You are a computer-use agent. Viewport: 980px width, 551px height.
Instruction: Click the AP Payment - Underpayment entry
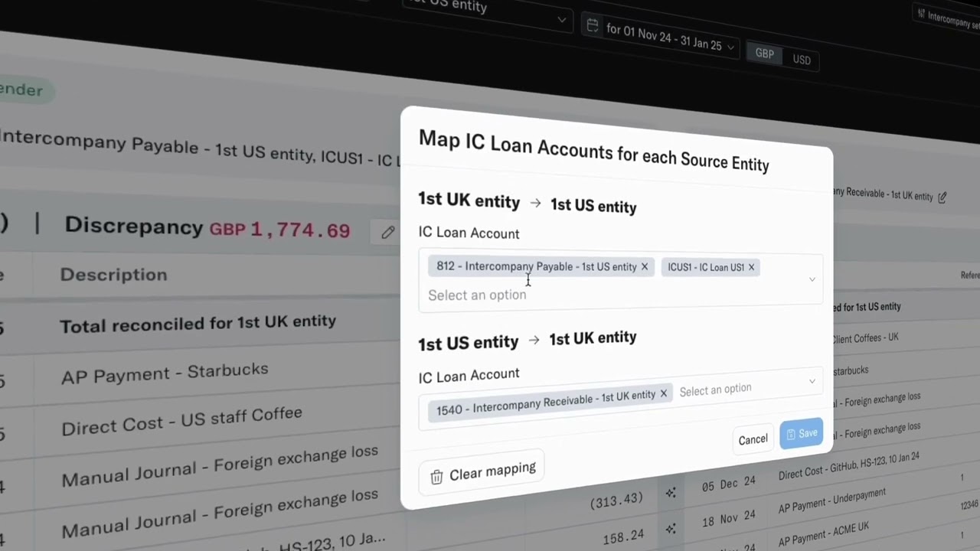(831, 500)
